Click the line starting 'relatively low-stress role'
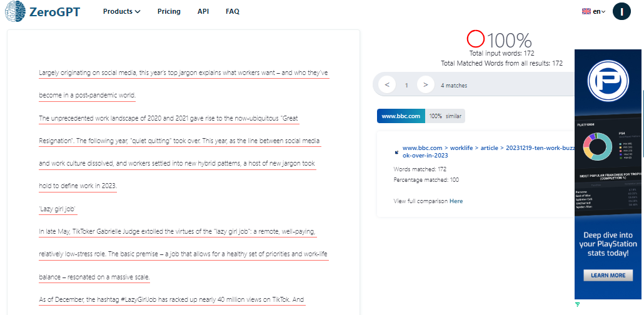This screenshot has height=315, width=644. tap(183, 254)
